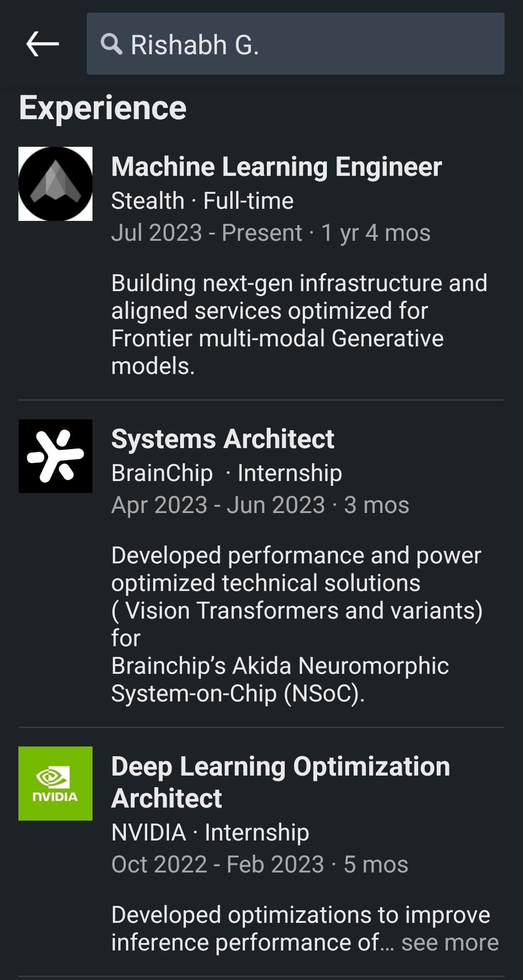The height and width of the screenshot is (980, 523).
Task: Select BrainChip · Internship company line
Action: 227,473
